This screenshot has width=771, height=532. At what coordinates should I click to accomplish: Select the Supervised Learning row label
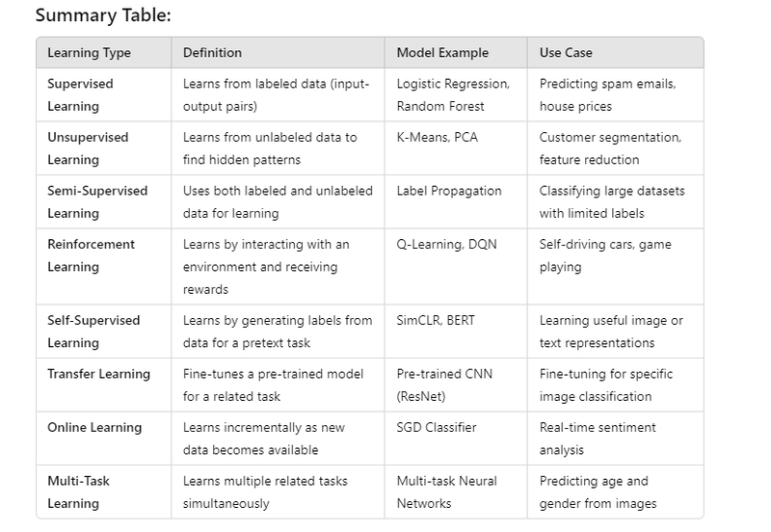coord(80,94)
